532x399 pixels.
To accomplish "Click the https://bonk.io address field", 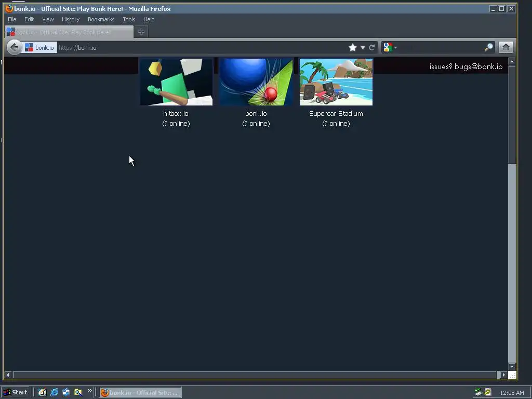I will pos(202,47).
